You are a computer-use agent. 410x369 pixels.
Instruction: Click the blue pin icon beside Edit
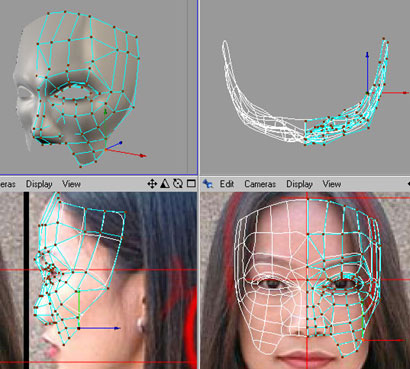pyautogui.click(x=208, y=184)
